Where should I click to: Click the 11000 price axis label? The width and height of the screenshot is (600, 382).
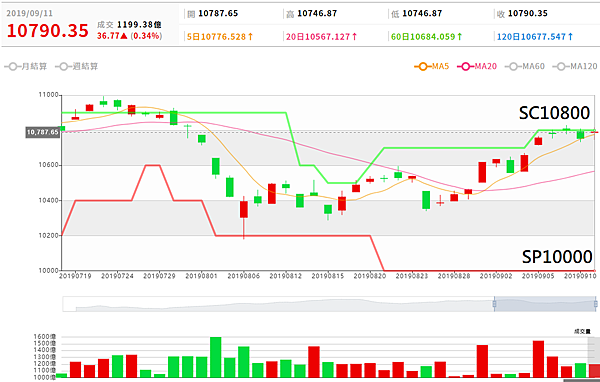tap(49, 95)
